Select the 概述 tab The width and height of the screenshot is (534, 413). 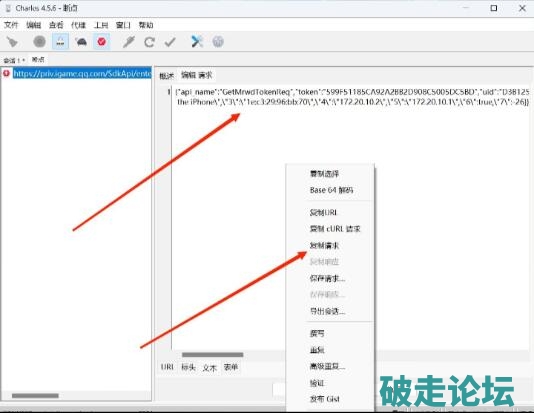point(167,76)
